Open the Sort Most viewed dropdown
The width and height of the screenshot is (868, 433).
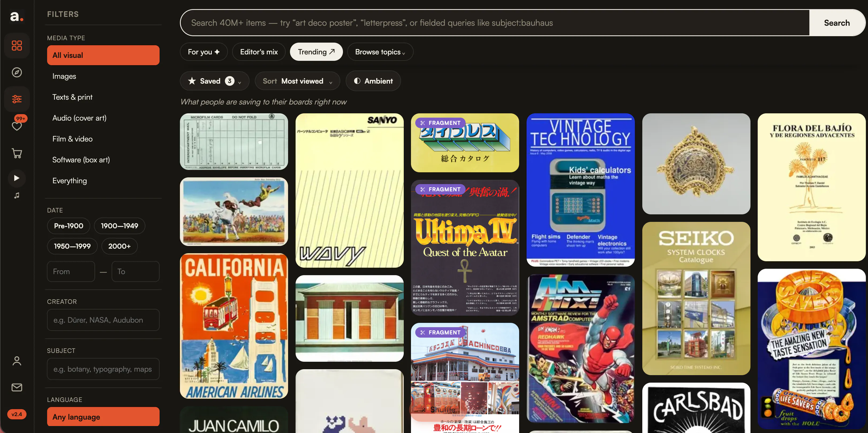[297, 81]
